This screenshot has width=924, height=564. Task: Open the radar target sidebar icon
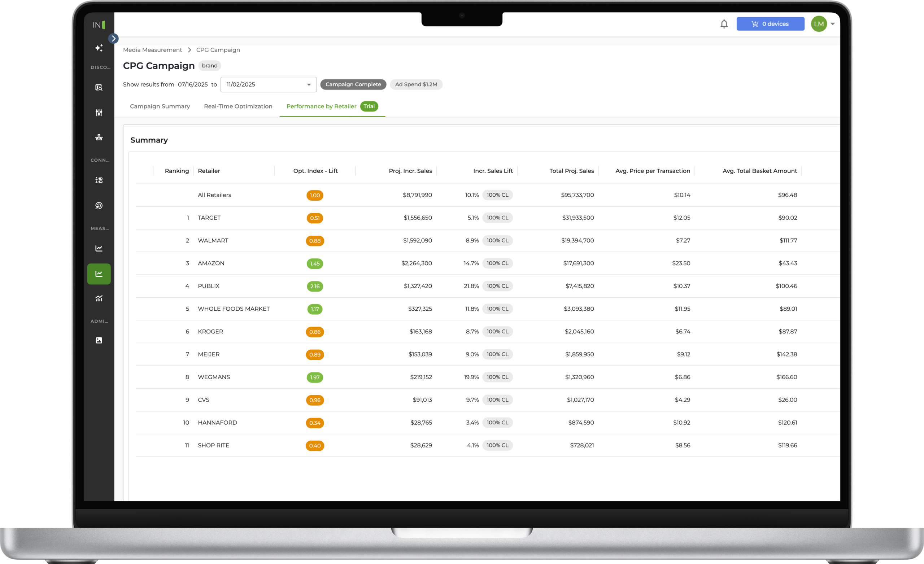[x=99, y=205]
